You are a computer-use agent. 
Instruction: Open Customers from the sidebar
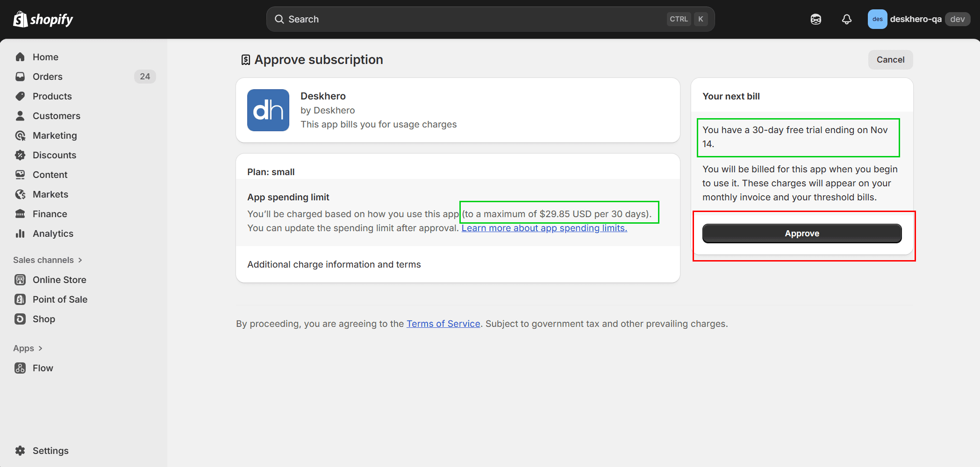pyautogui.click(x=56, y=116)
